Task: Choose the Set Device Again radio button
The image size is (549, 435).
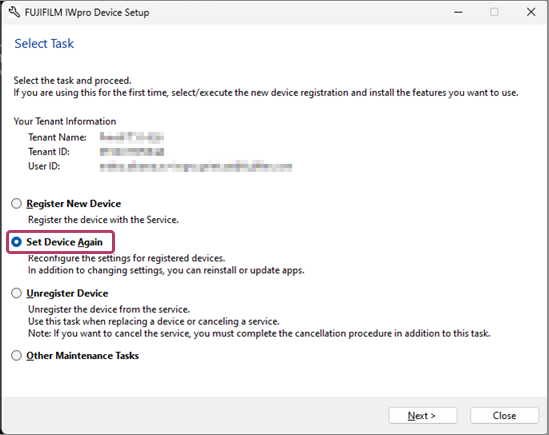Action: (16, 242)
